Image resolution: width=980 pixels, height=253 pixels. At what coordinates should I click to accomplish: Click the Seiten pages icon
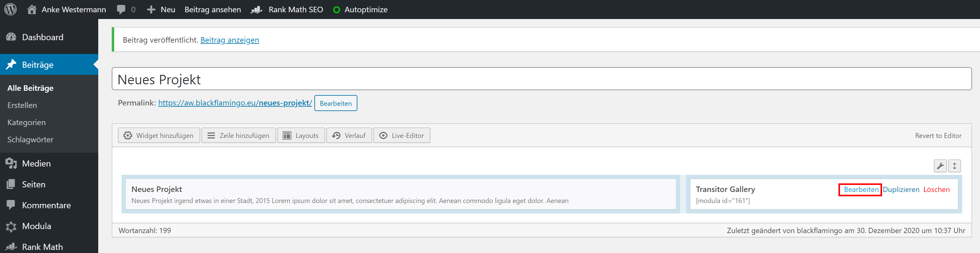click(x=11, y=184)
